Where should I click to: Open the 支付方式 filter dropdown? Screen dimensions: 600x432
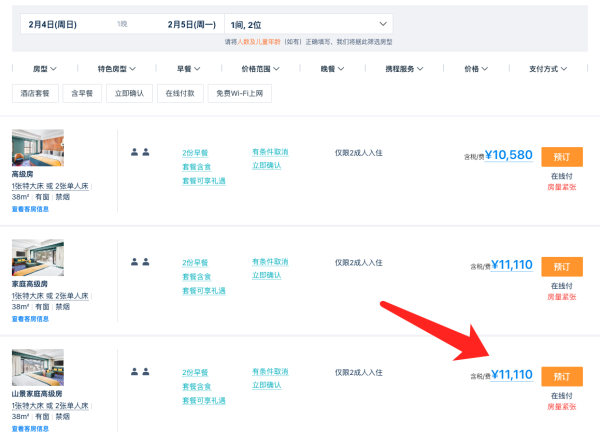tap(548, 69)
